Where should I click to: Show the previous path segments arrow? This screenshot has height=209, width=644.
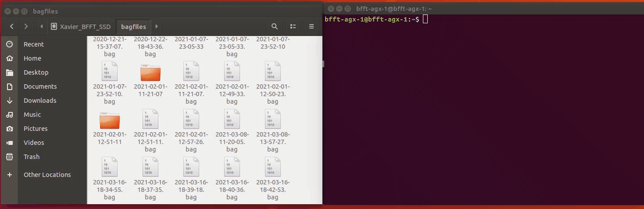(x=42, y=26)
